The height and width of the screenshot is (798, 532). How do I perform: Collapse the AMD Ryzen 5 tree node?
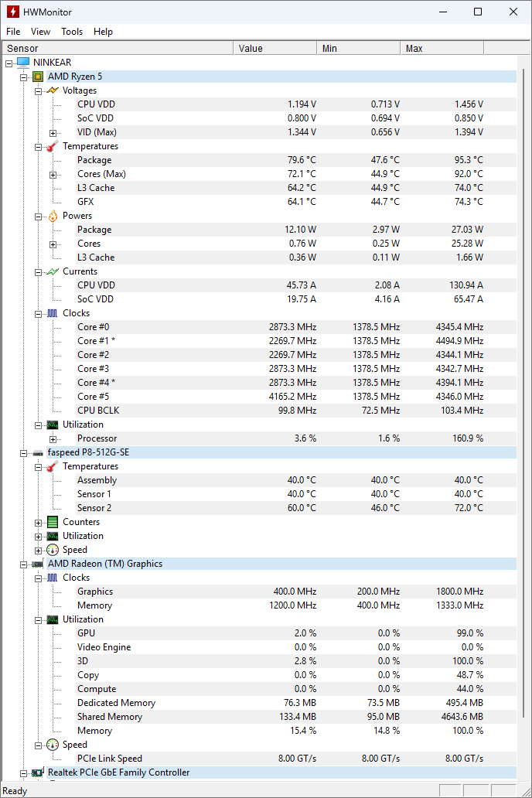24,77
